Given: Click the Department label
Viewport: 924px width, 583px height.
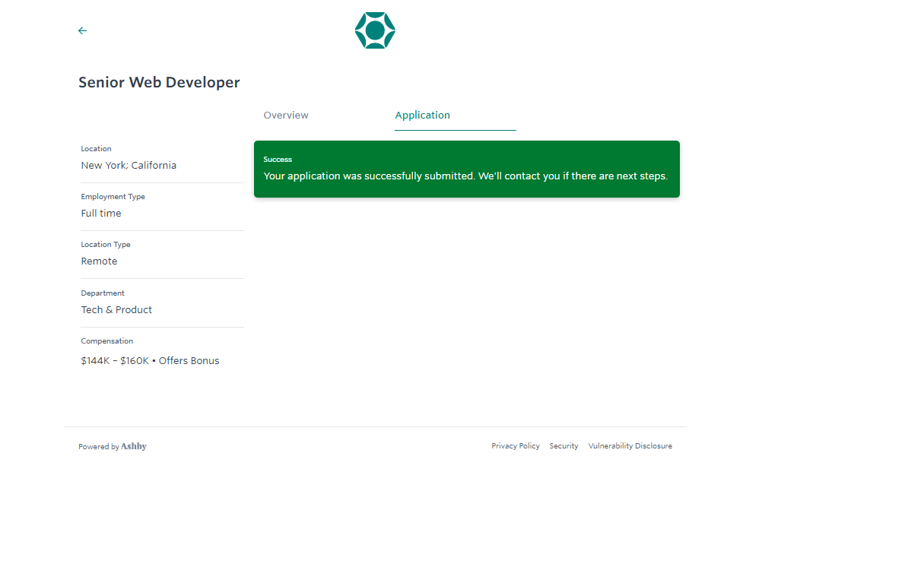Looking at the screenshot, I should (103, 293).
